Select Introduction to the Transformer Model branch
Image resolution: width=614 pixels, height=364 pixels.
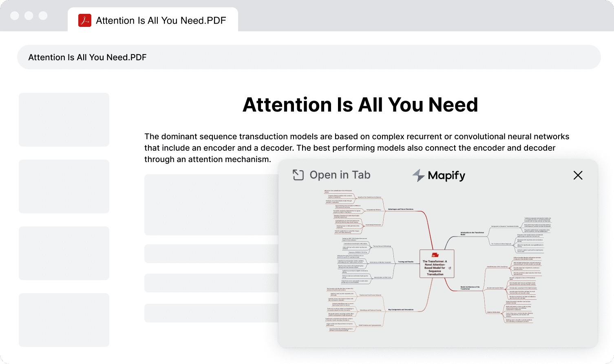pyautogui.click(x=472, y=234)
